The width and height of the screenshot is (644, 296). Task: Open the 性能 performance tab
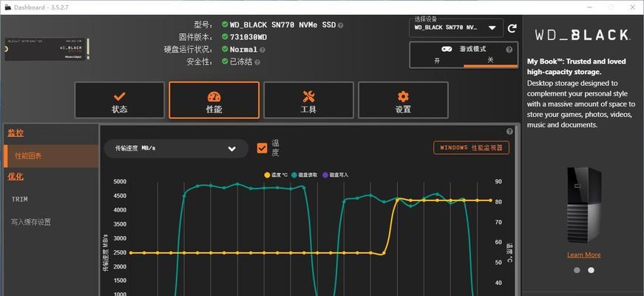pyautogui.click(x=214, y=100)
